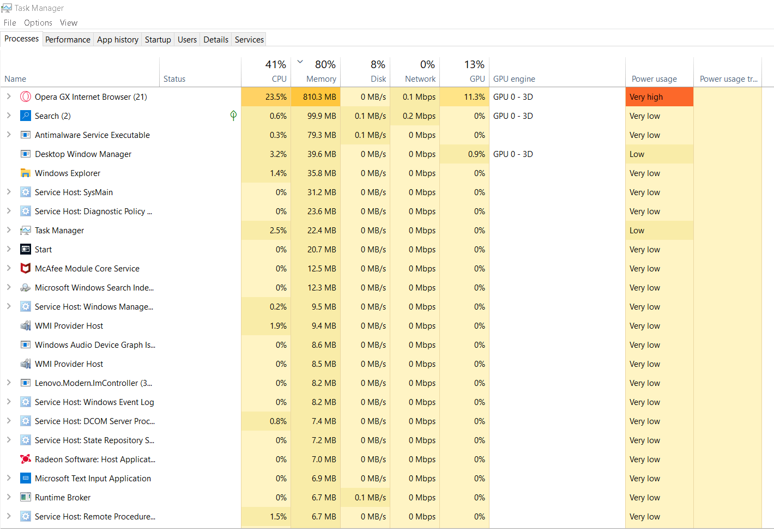Screen dimensions: 774x532
Task: Click the Desktop Window Manager icon
Action: coord(26,154)
